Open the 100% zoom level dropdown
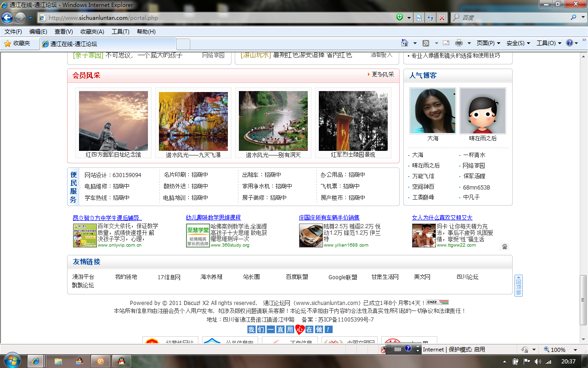 [x=561, y=350]
